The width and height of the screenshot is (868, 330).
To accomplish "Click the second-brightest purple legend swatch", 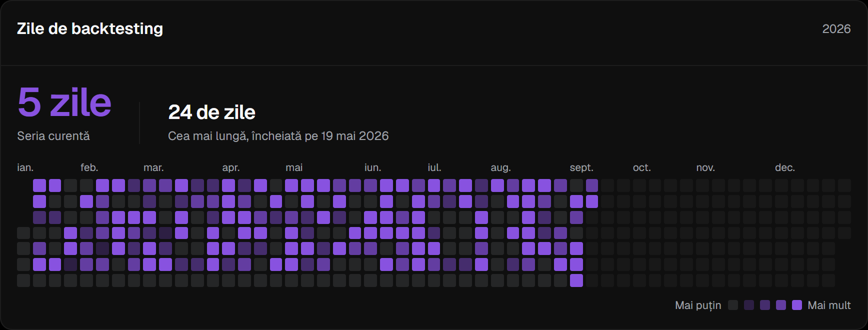I will coord(781,305).
